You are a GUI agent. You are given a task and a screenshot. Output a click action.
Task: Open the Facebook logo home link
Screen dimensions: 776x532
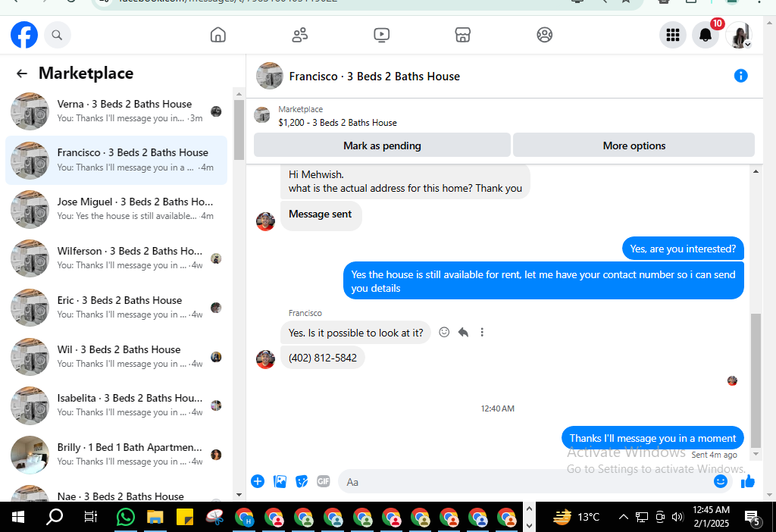(24, 35)
